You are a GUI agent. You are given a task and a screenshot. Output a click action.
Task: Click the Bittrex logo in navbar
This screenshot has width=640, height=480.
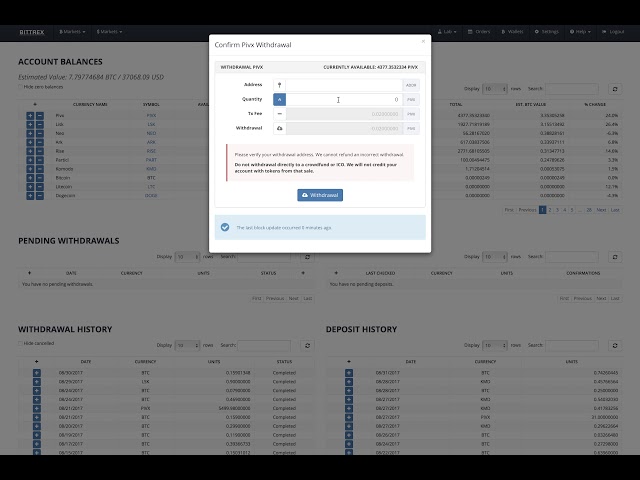32,32
